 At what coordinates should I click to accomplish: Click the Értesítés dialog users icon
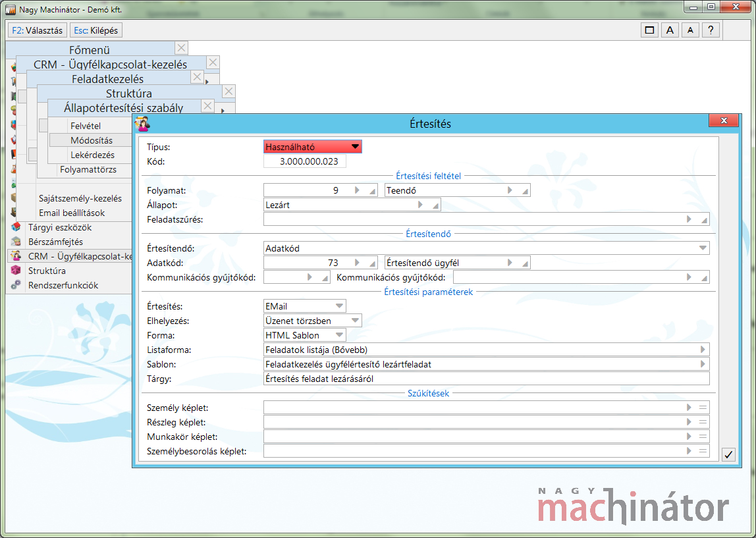pos(142,123)
